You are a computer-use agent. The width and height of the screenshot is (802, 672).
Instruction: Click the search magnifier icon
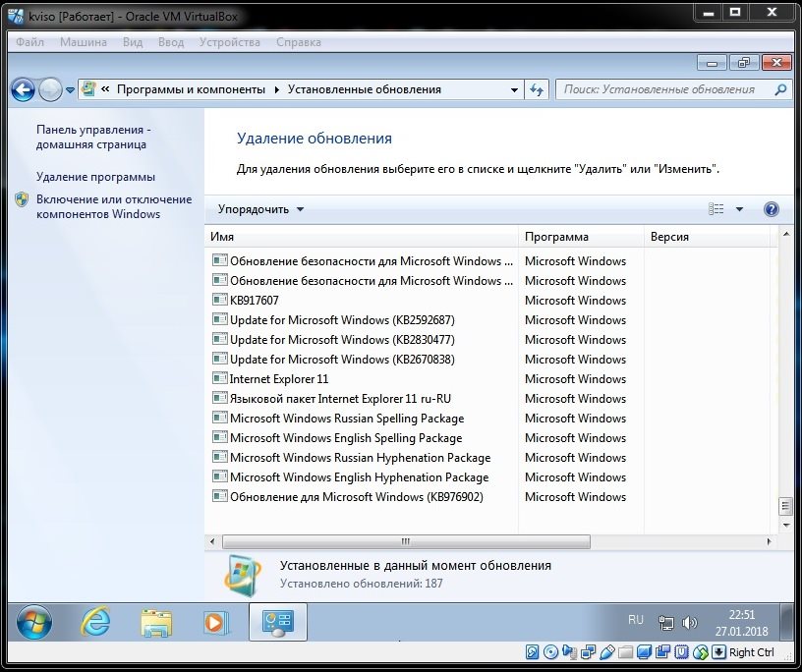tap(780, 90)
